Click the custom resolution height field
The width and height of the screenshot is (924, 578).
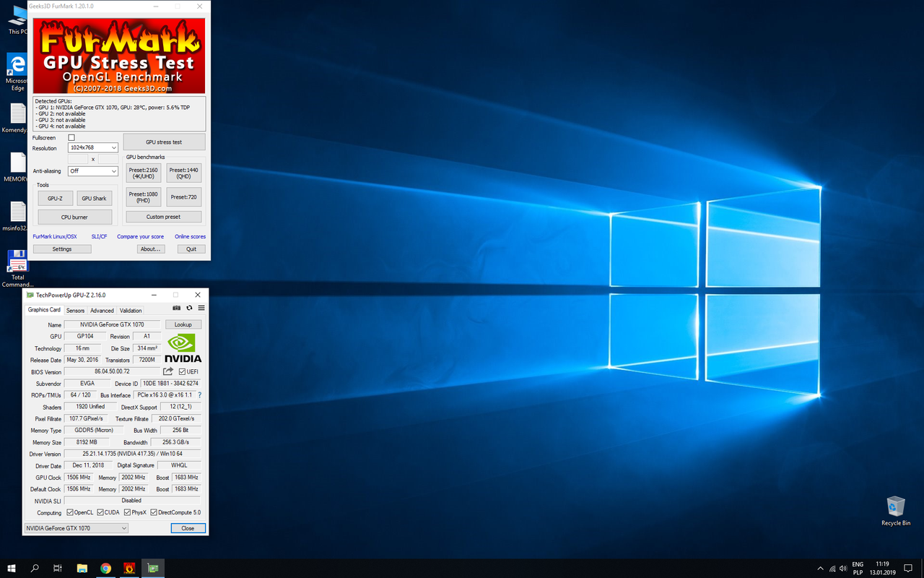click(x=108, y=159)
